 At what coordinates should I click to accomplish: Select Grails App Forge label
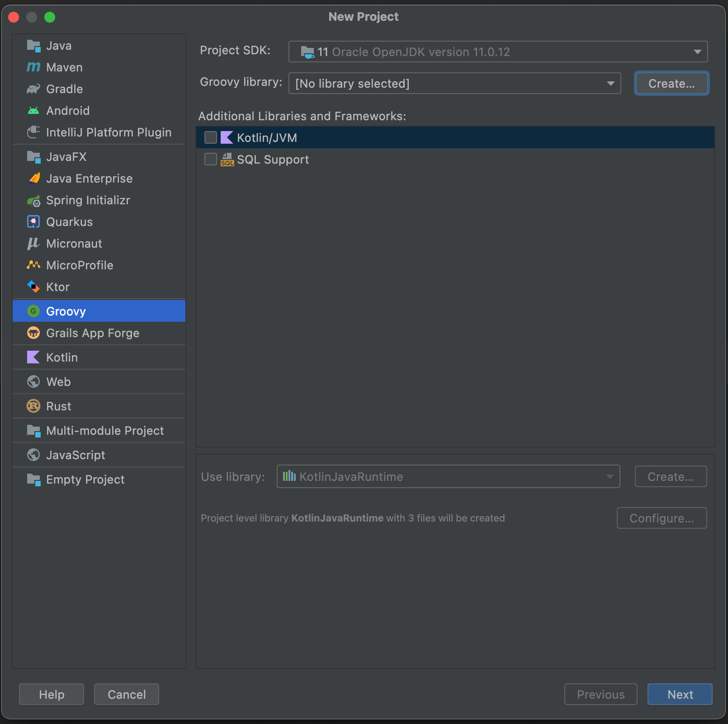pyautogui.click(x=93, y=333)
